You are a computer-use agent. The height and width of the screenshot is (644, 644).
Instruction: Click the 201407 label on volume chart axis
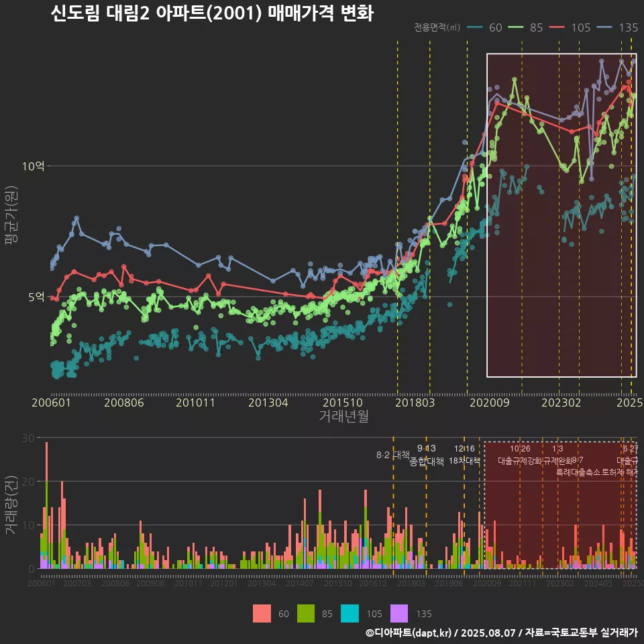300,583
